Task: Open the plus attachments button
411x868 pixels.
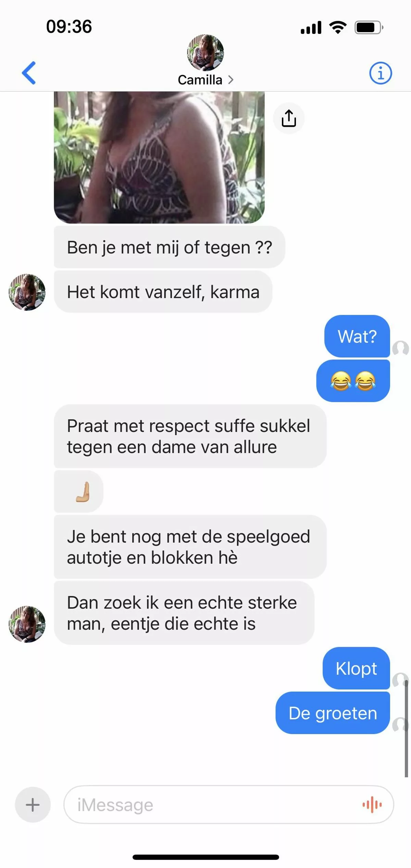Action: tap(33, 805)
